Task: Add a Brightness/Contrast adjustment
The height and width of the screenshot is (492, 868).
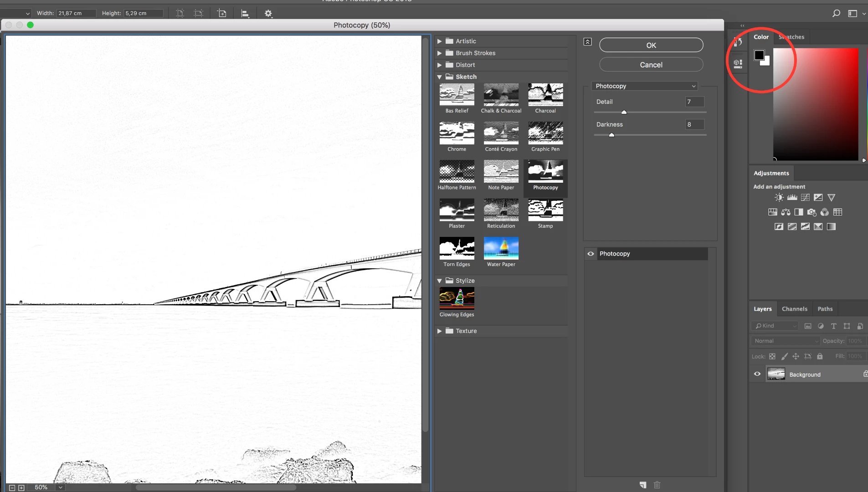Action: (x=779, y=197)
